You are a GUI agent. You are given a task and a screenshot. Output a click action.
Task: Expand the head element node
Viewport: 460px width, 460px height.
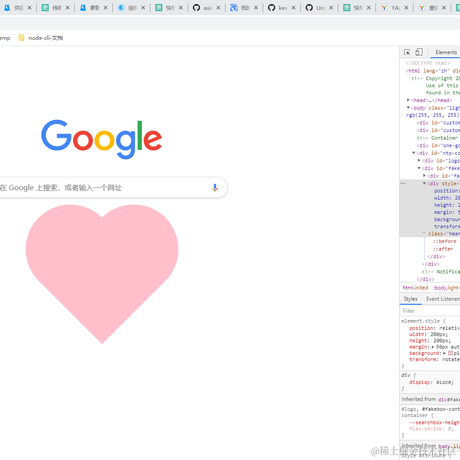[408, 100]
